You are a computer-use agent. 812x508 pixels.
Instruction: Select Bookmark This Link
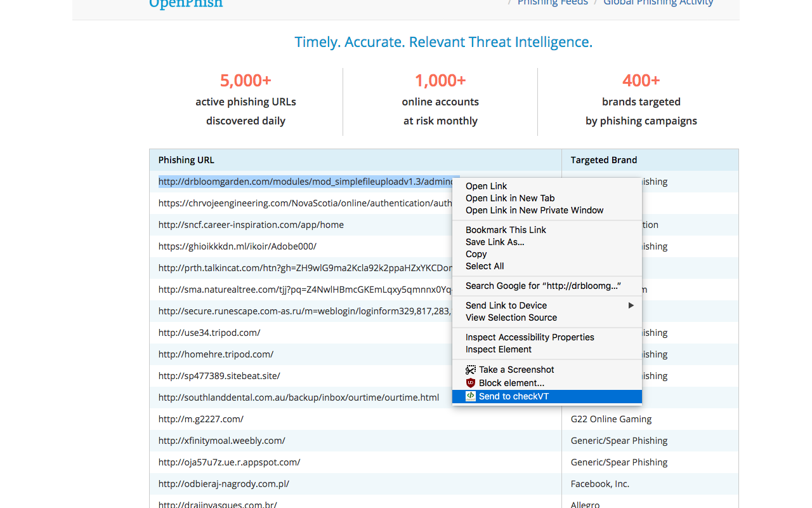click(x=506, y=230)
